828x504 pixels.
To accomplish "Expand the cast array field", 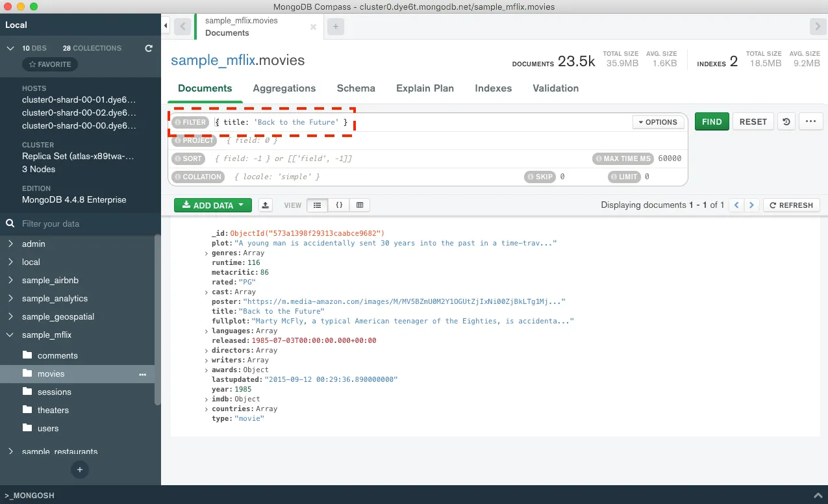I will [x=207, y=292].
